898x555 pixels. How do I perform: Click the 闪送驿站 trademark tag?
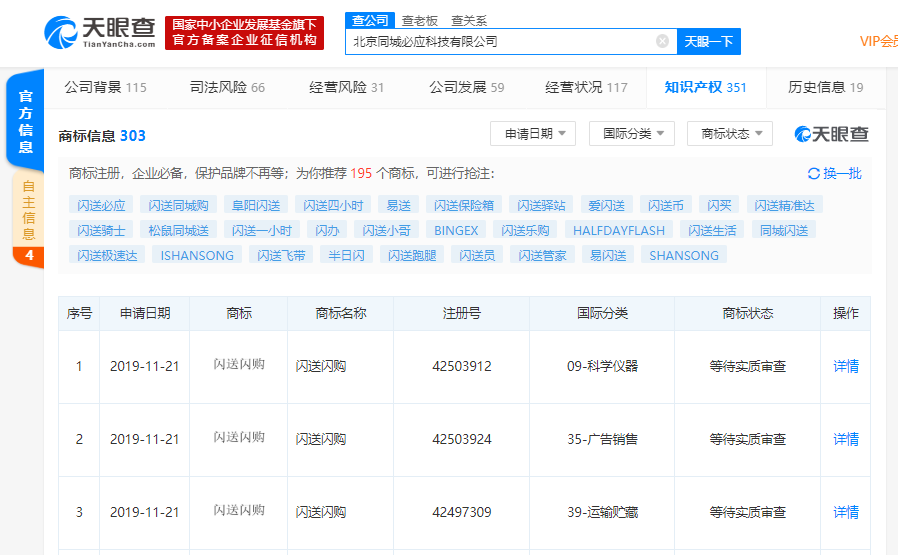(x=541, y=205)
